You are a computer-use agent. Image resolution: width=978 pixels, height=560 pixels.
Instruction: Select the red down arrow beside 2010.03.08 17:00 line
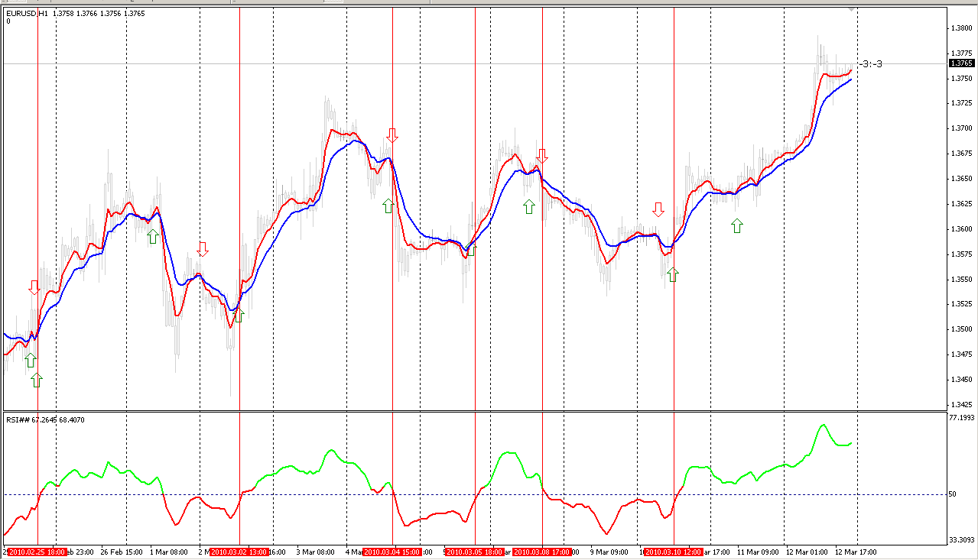(x=542, y=156)
